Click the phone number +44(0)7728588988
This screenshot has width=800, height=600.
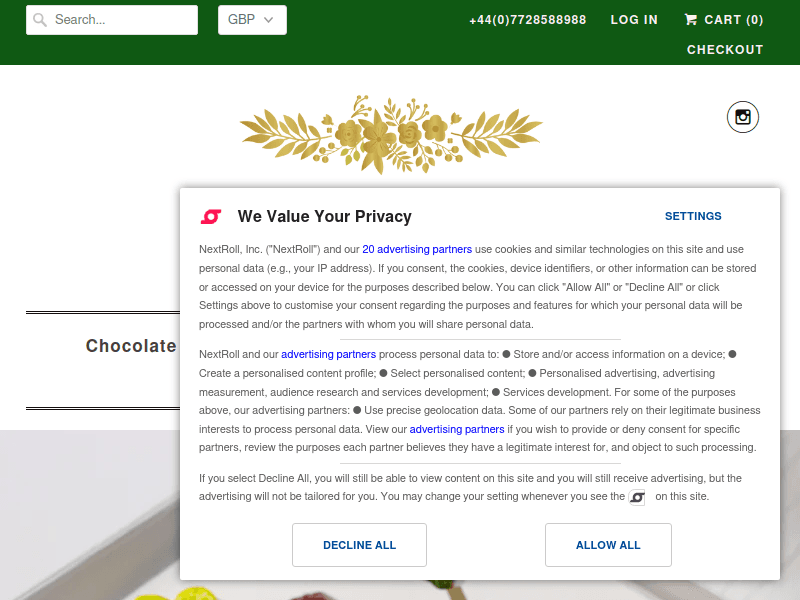528,20
